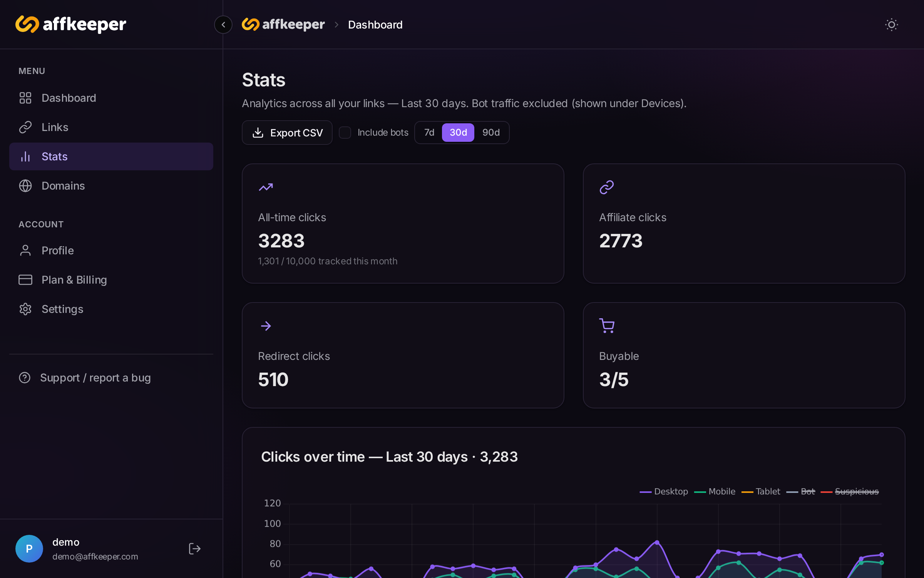924x578 pixels.
Task: Switch the range to 90d
Action: pos(491,133)
